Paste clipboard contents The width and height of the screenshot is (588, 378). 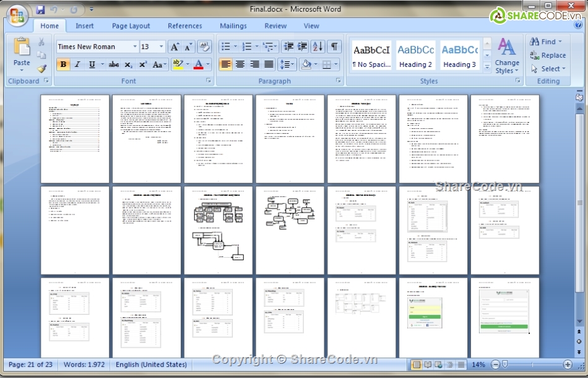point(22,55)
